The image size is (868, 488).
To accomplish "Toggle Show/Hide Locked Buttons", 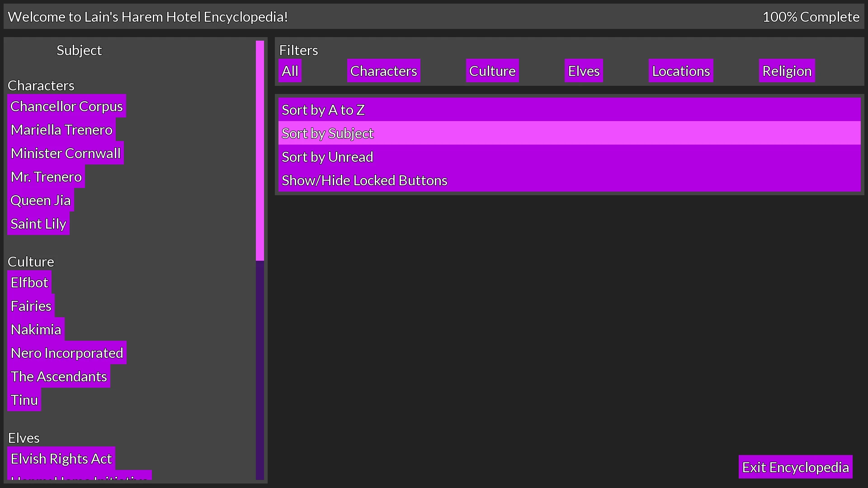I will [364, 180].
